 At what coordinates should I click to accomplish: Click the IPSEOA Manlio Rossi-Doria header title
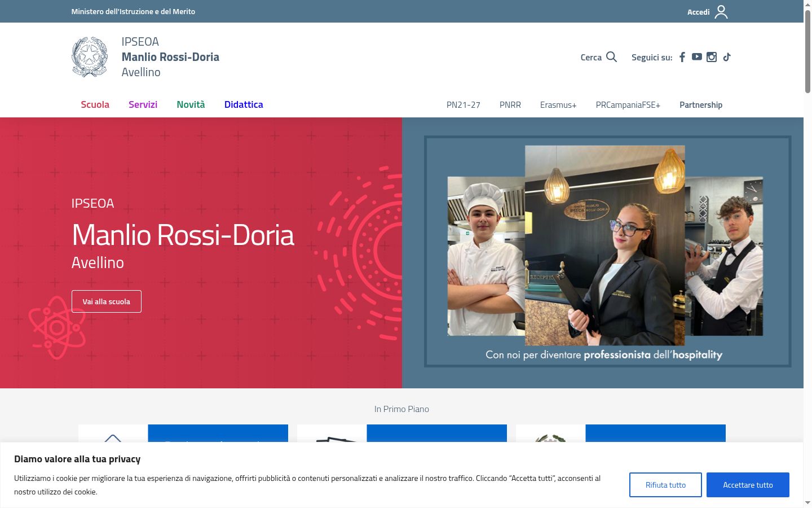(x=170, y=57)
